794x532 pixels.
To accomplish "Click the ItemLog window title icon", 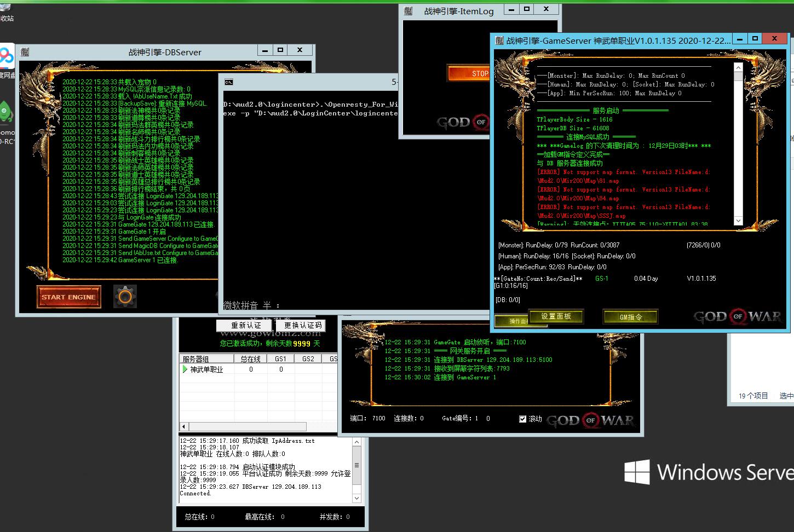I will tap(408, 11).
